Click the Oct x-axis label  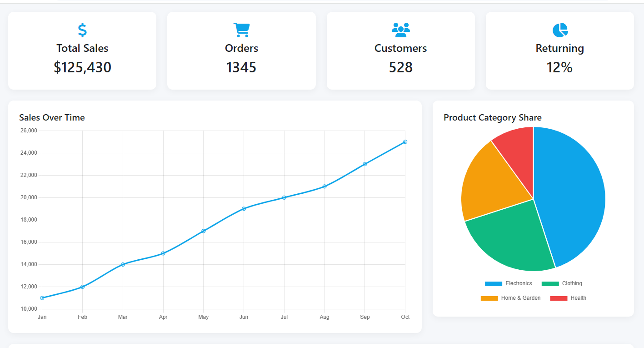tap(405, 317)
